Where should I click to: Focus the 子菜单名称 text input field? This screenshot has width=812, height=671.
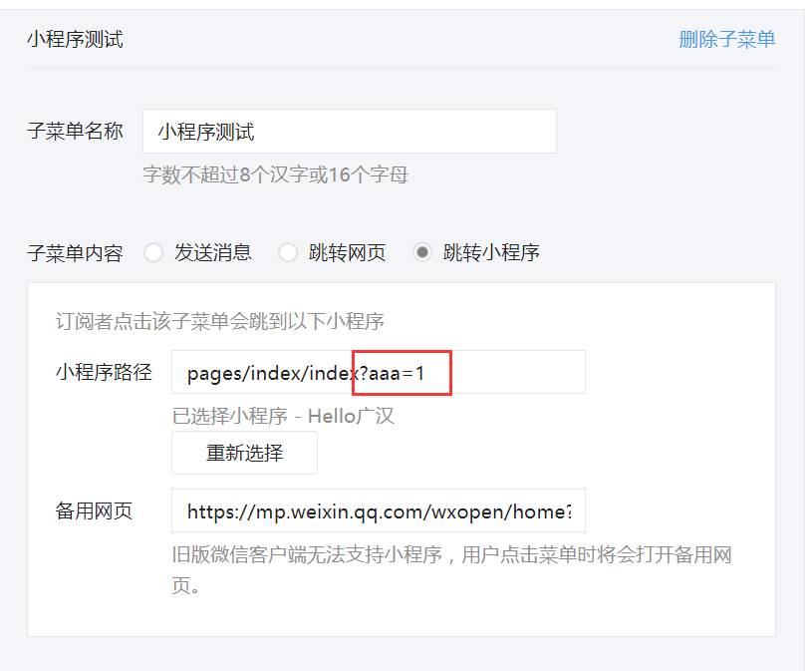click(350, 131)
